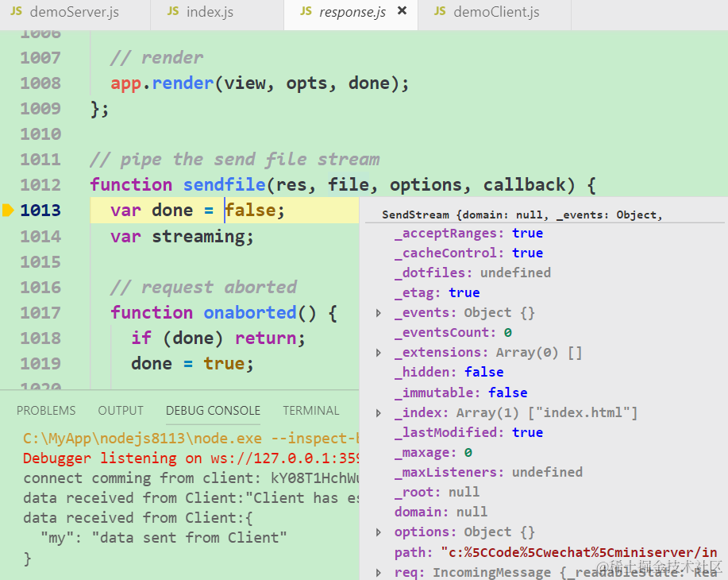Click the sendfile function name

click(x=224, y=185)
